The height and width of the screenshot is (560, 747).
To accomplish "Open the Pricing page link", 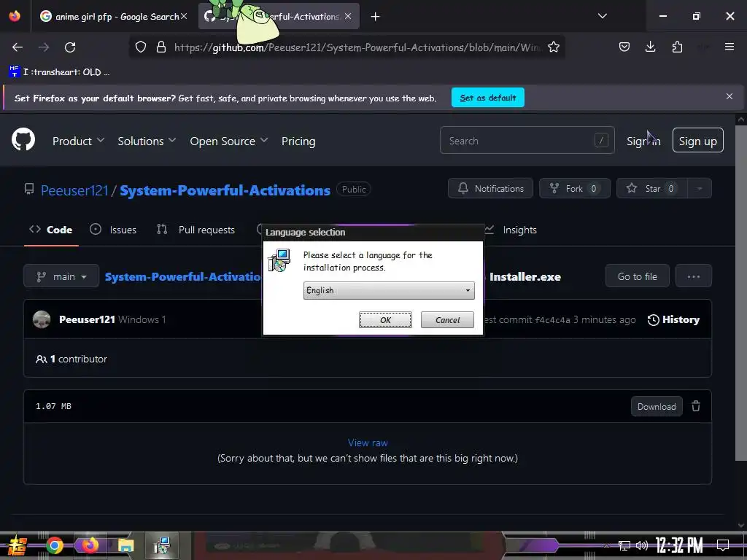I will coord(298,141).
